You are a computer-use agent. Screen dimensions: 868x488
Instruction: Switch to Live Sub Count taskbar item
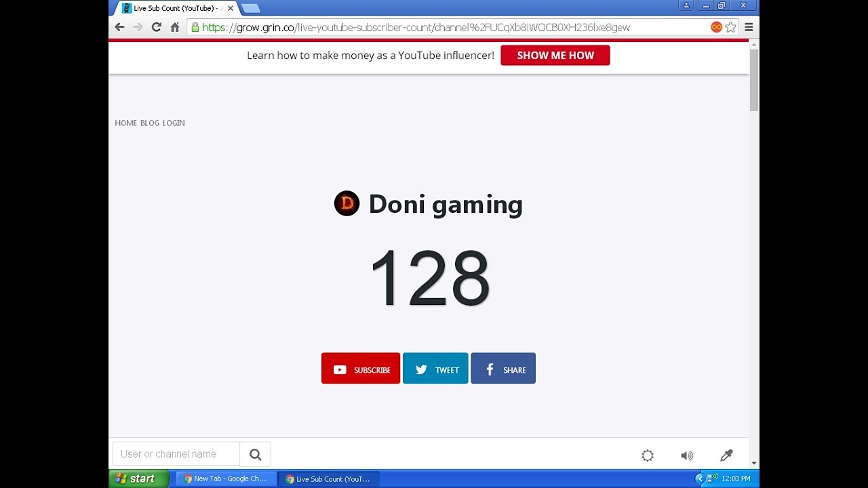(x=328, y=479)
